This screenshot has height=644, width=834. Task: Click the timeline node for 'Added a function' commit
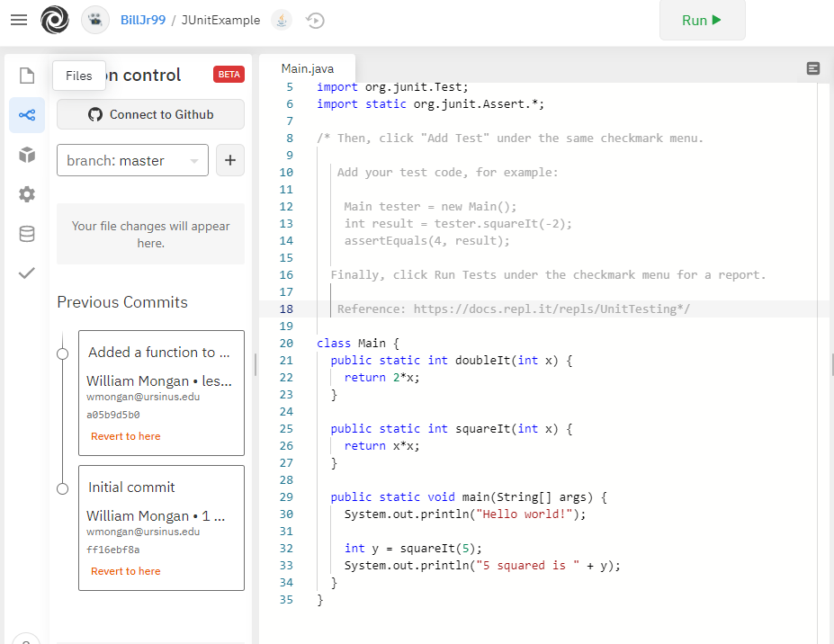(x=63, y=353)
